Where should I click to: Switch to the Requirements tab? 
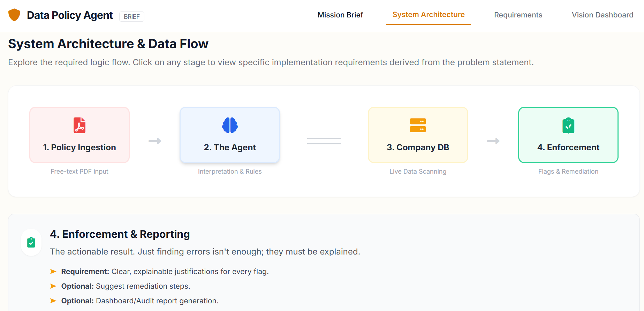coord(518,15)
